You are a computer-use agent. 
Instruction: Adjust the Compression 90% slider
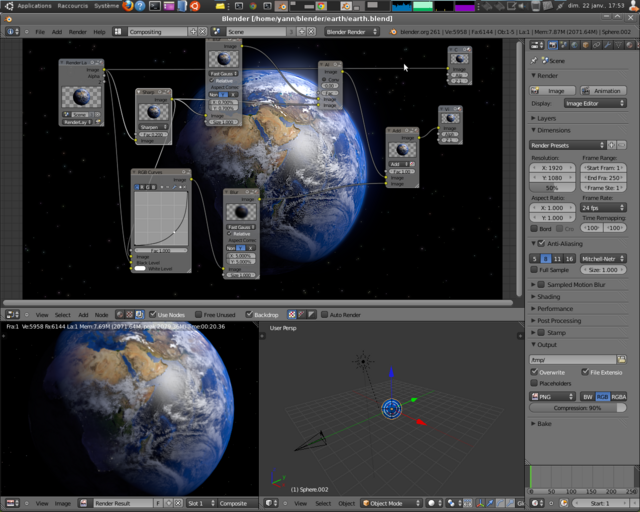[578, 408]
